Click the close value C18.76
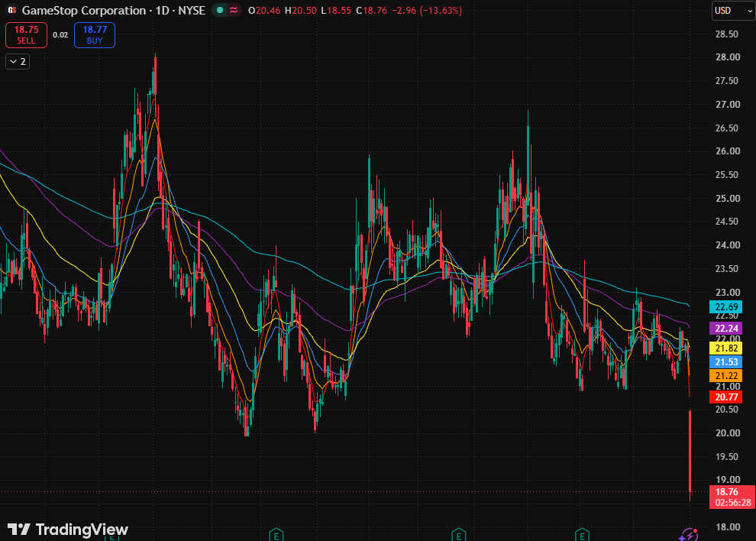Viewport: 756px width, 541px height. click(x=371, y=10)
